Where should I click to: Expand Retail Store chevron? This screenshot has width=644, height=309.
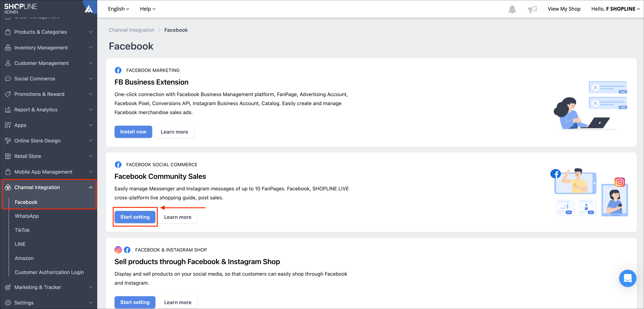(x=91, y=156)
